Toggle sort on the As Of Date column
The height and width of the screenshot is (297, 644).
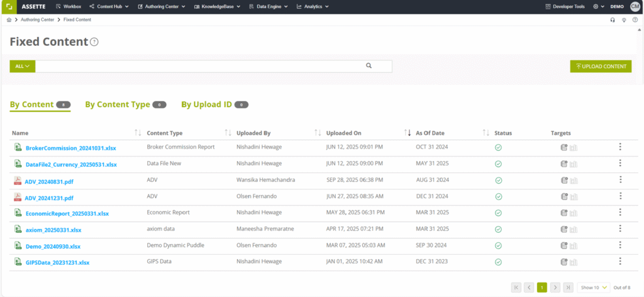[486, 133]
